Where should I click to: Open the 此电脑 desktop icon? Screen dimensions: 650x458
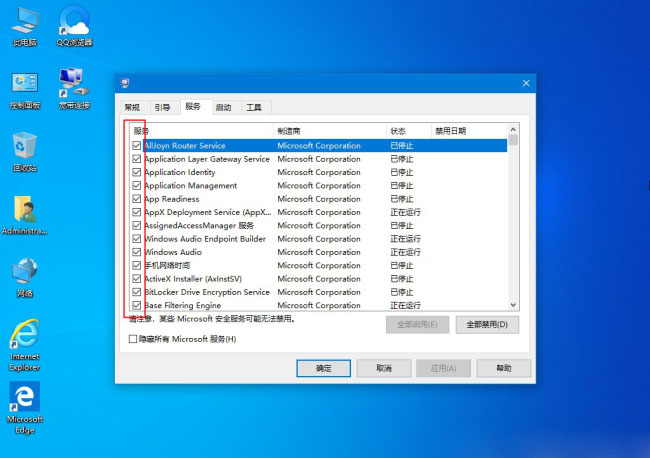point(25,26)
